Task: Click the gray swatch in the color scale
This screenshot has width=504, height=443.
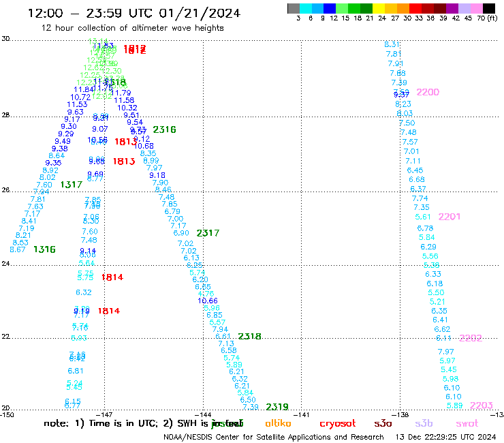Action: tap(294, 8)
